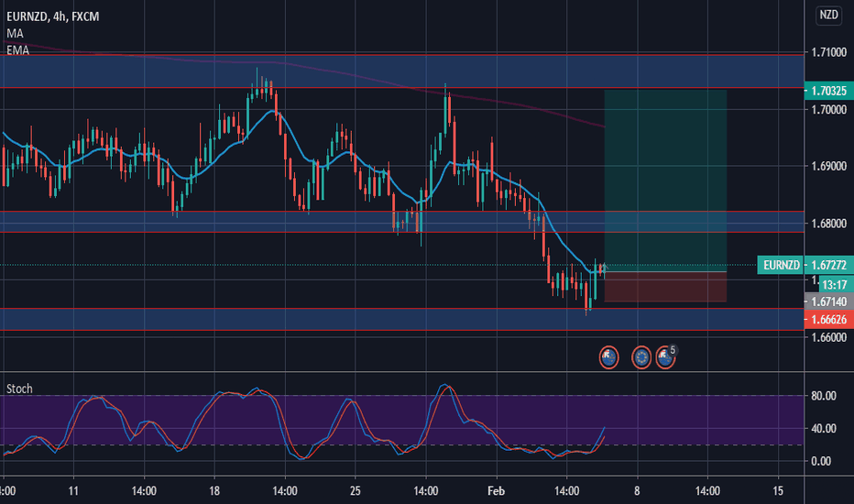Open the first New Zealand economic event icon
The image size is (854, 504).
[608, 357]
